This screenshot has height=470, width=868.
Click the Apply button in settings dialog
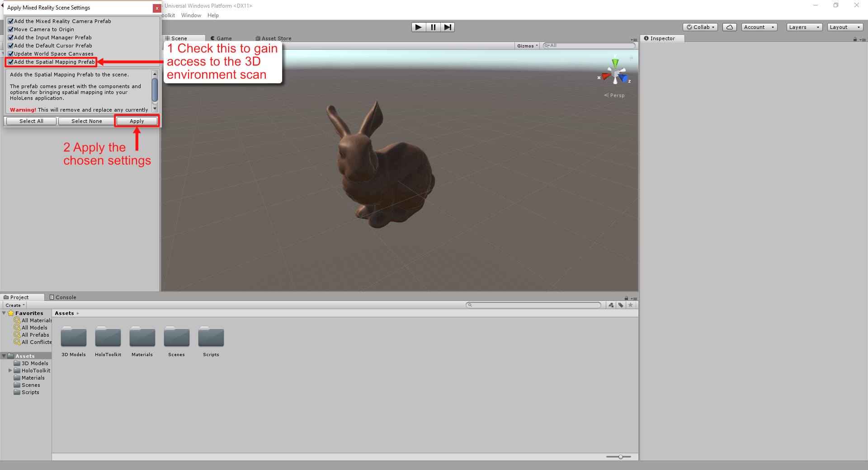137,121
